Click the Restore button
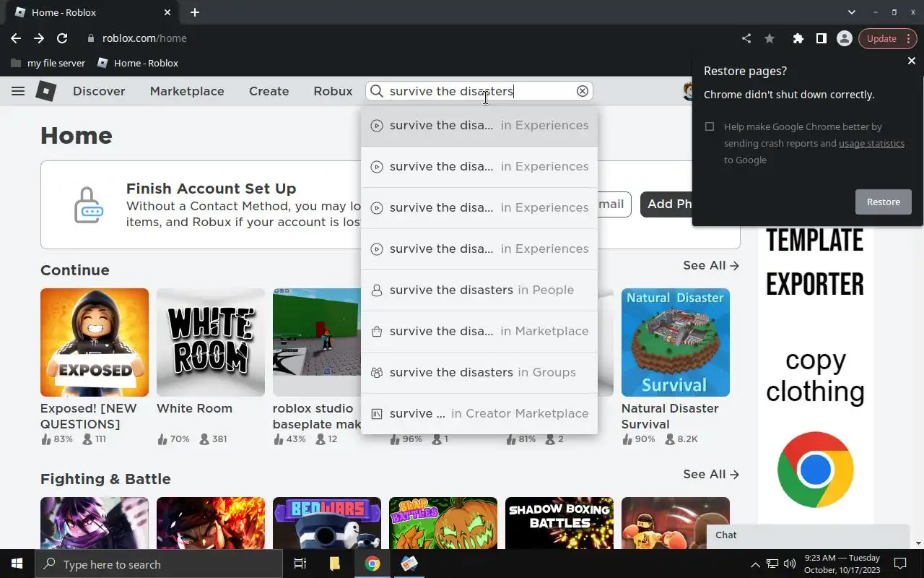Screen dimensions: 924x578 click(x=884, y=202)
